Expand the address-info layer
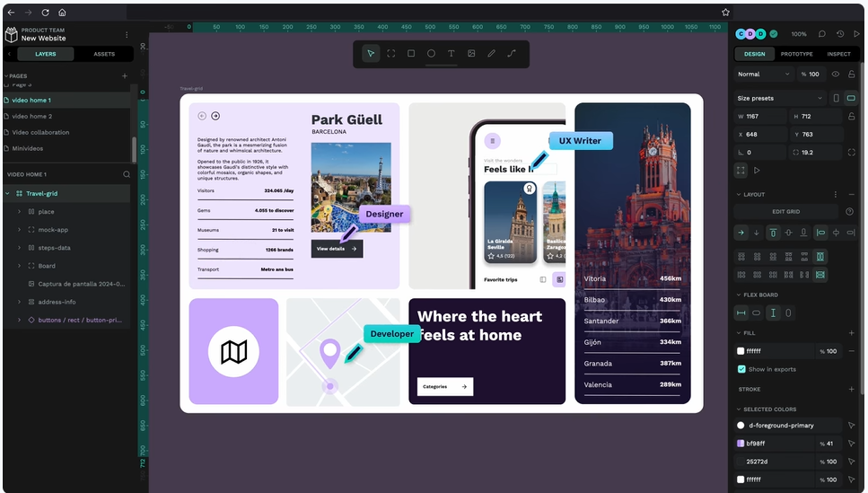Viewport: 868px width, 493px height. [x=19, y=302]
